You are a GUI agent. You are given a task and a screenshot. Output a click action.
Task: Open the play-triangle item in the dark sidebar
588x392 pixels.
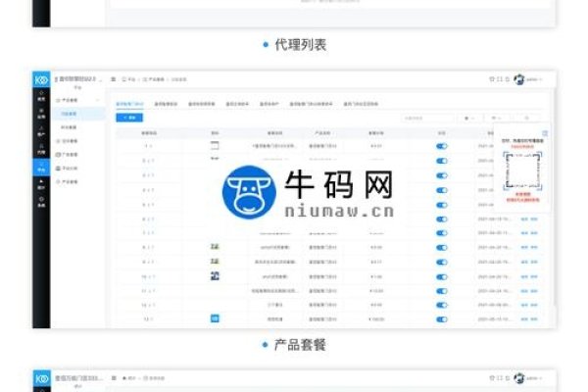(x=41, y=184)
